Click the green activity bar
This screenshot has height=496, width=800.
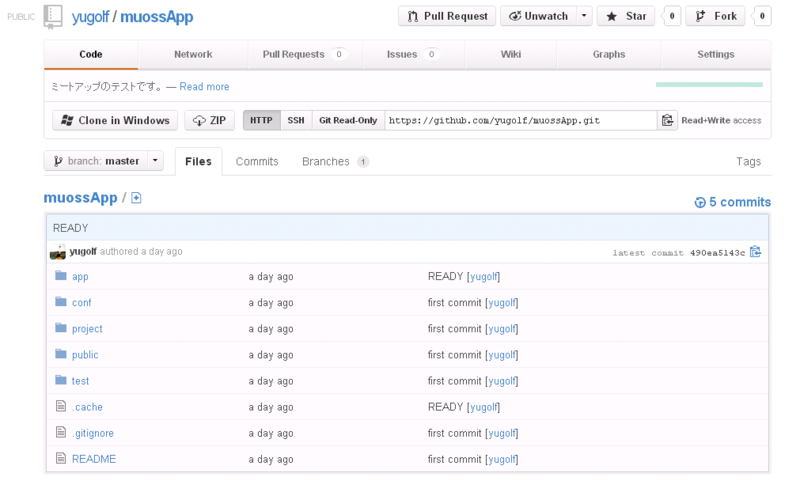pos(709,85)
